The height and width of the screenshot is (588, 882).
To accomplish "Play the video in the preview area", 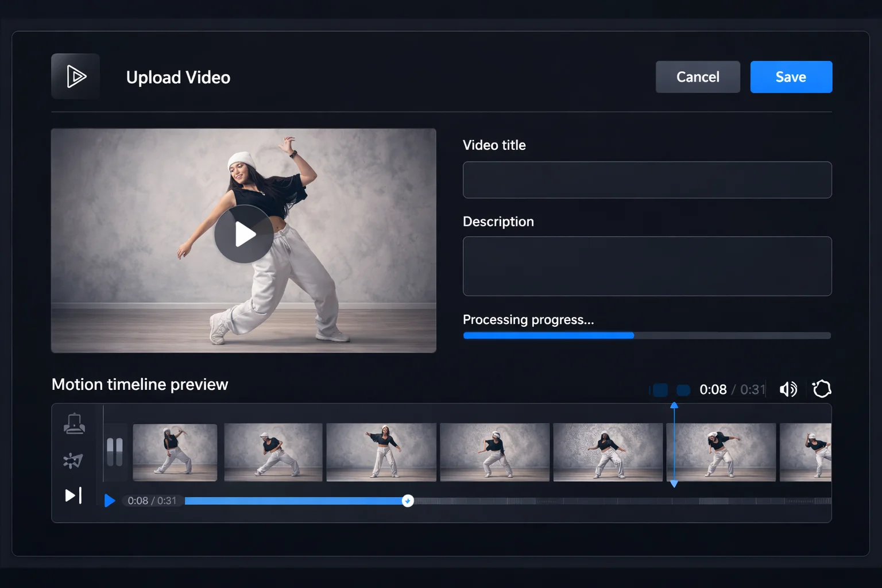I will point(243,234).
